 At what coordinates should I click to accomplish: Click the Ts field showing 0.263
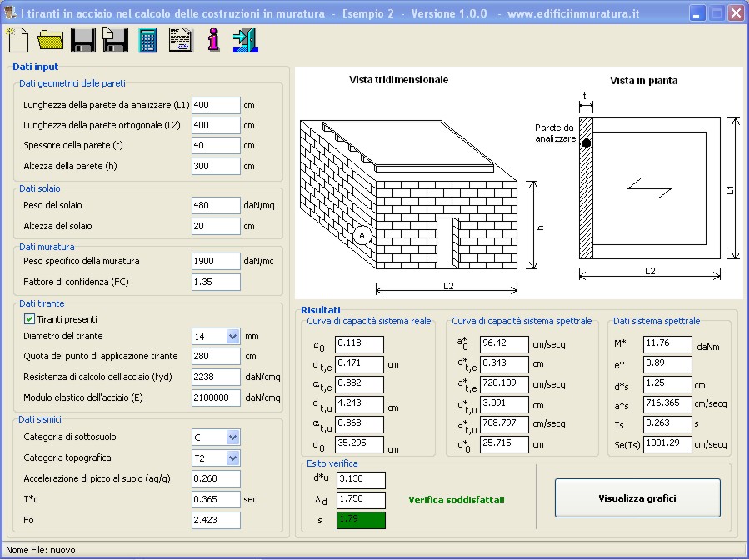(x=668, y=424)
